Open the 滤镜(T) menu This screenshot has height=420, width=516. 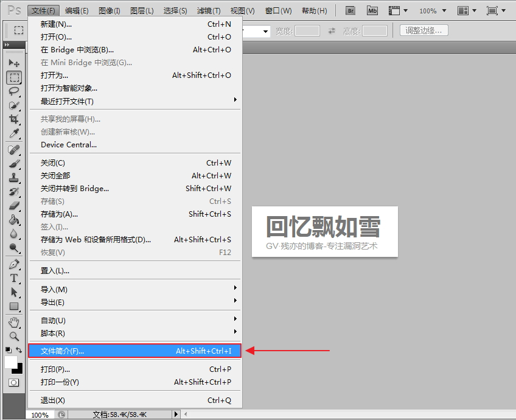pyautogui.click(x=209, y=11)
